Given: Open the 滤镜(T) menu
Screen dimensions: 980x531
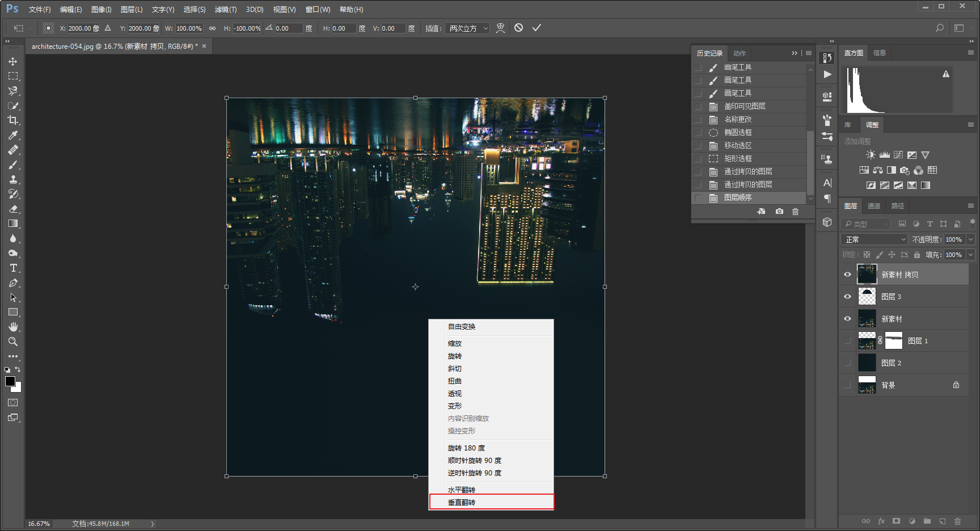Looking at the screenshot, I should [x=226, y=10].
